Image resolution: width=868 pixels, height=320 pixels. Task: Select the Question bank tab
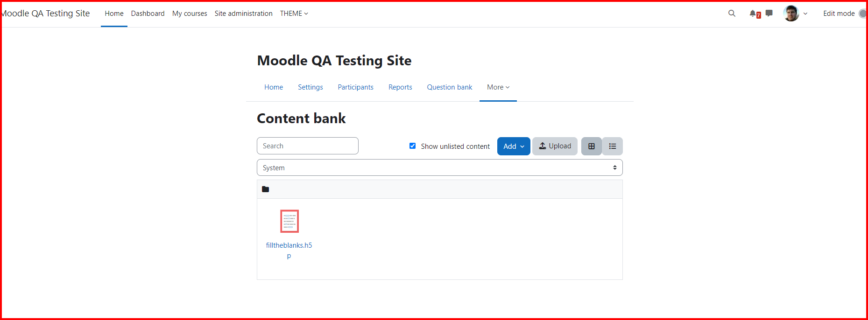450,87
